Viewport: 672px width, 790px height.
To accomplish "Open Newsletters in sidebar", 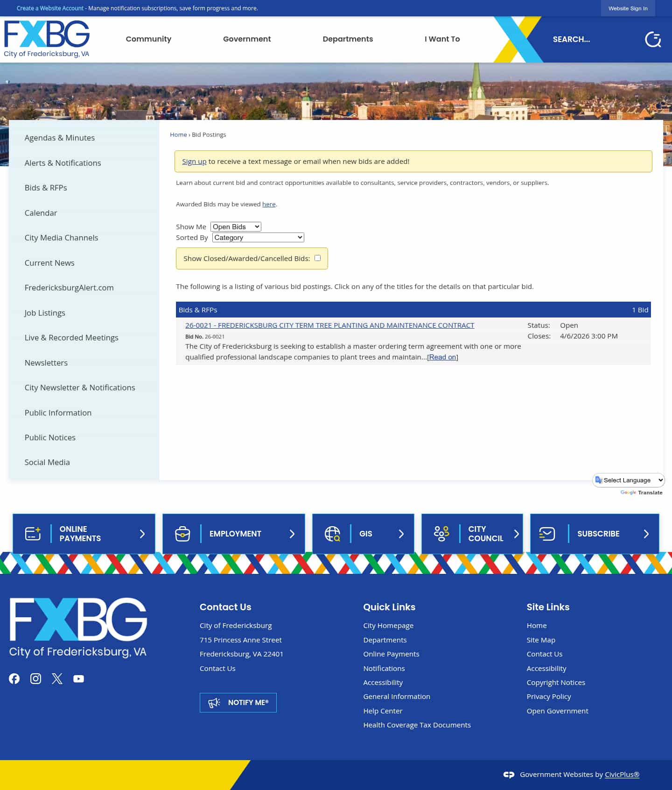I will [46, 363].
